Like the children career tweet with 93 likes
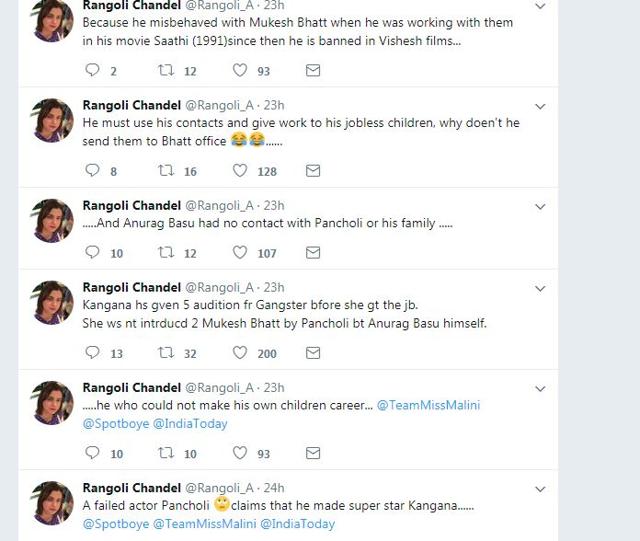 click(x=240, y=452)
